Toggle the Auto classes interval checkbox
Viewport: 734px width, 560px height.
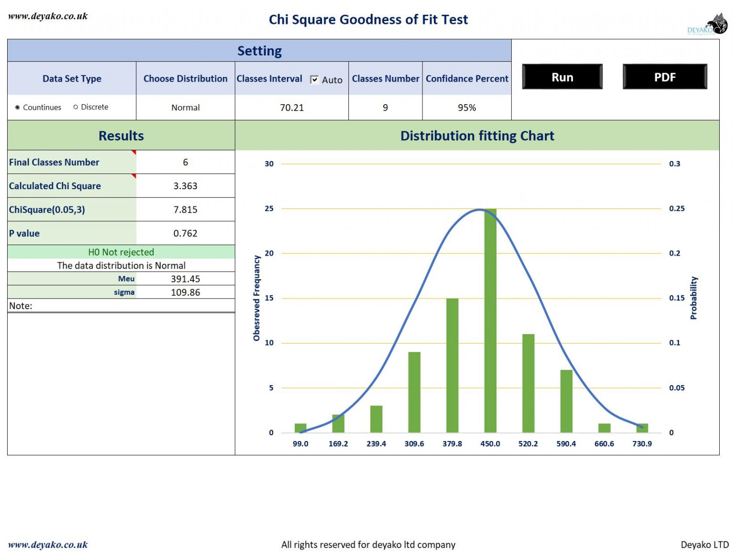314,80
